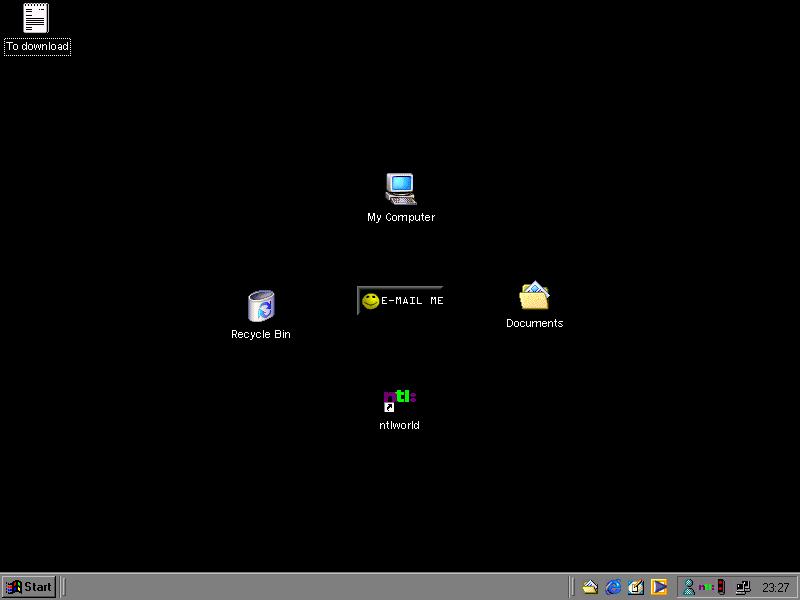Open the folder icon in Quick Launch
The image size is (800, 600).
click(590, 587)
